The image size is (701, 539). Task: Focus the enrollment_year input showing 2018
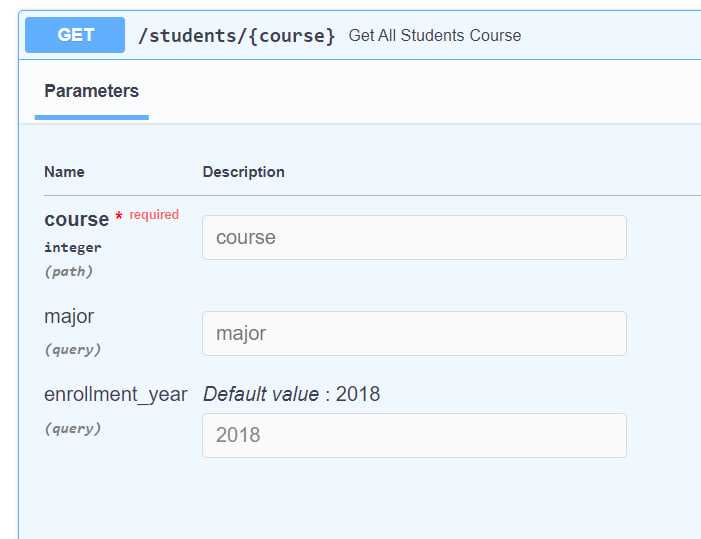[x=414, y=435]
